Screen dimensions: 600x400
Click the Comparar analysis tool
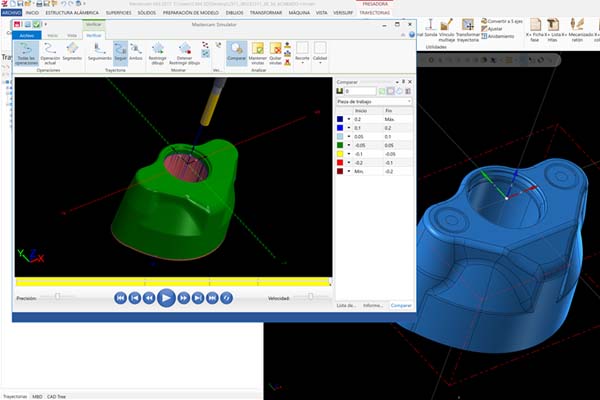236,51
